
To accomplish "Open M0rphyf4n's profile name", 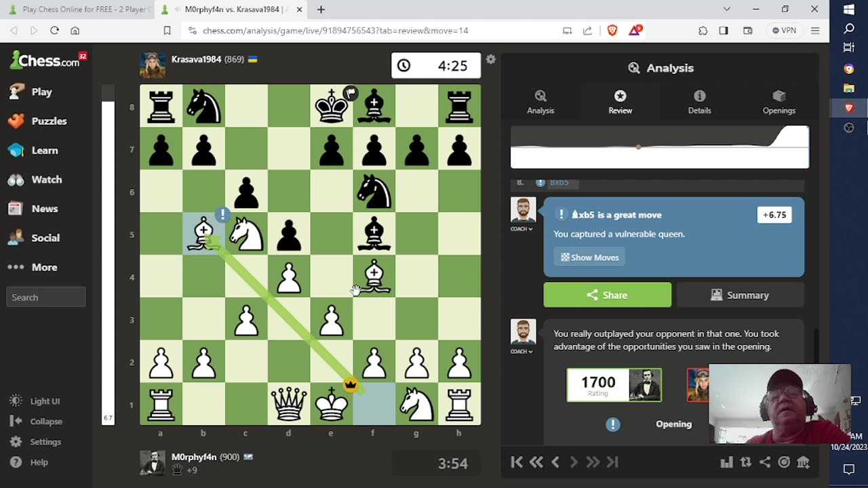I will click(x=195, y=457).
